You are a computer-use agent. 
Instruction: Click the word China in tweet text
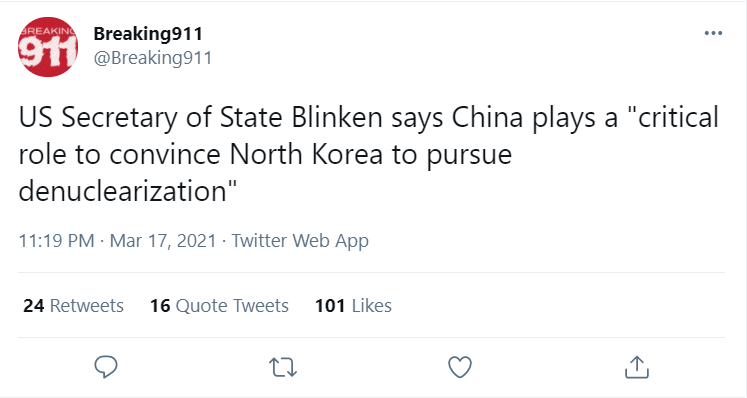(487, 117)
